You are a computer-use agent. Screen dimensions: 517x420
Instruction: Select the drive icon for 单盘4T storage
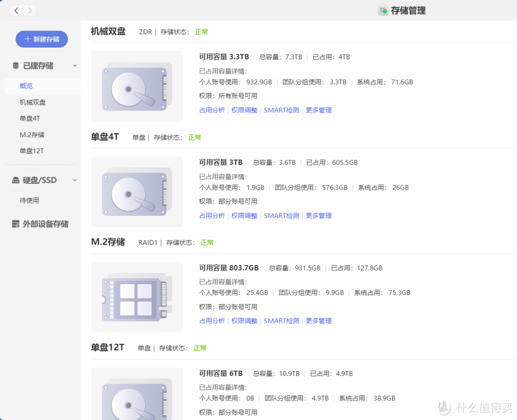pos(136,192)
